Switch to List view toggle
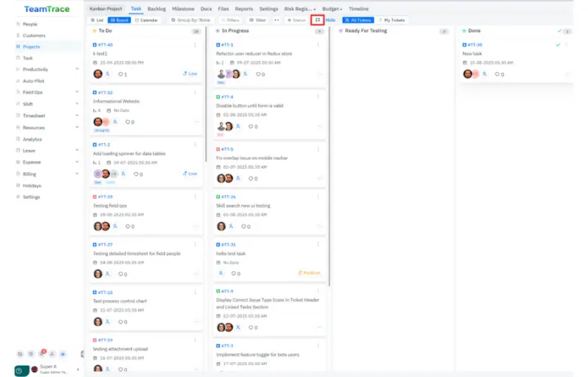 (x=97, y=20)
